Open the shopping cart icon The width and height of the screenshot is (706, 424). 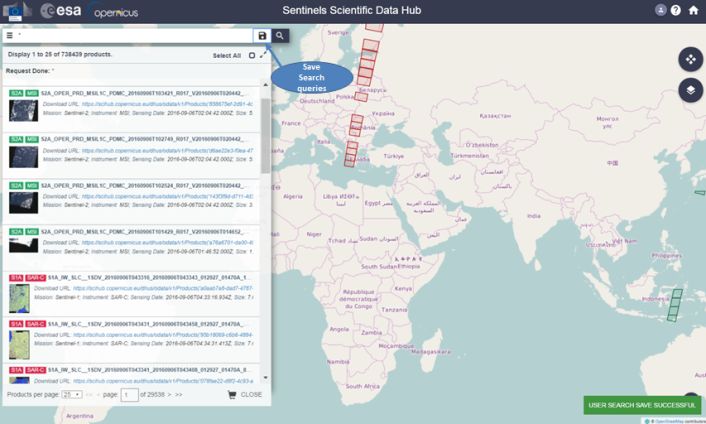(x=231, y=395)
